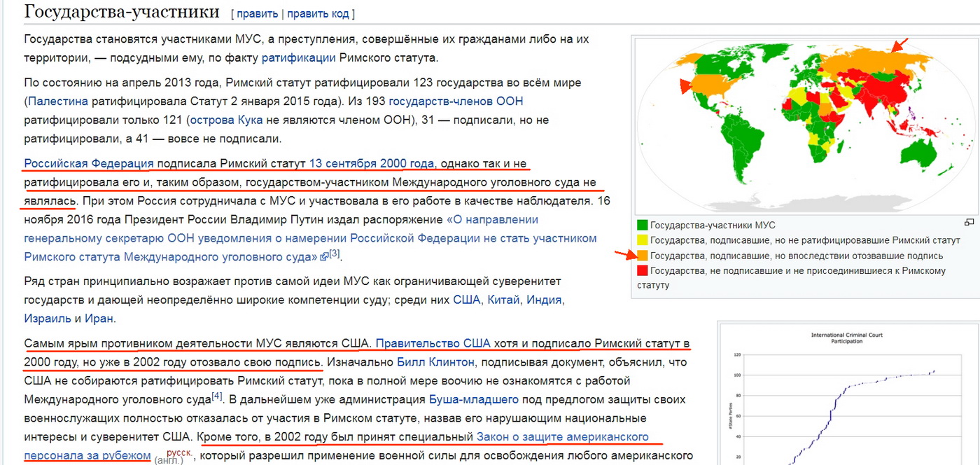Open the 'Иран' link
Viewport: 980px width, 465px height.
click(x=99, y=318)
